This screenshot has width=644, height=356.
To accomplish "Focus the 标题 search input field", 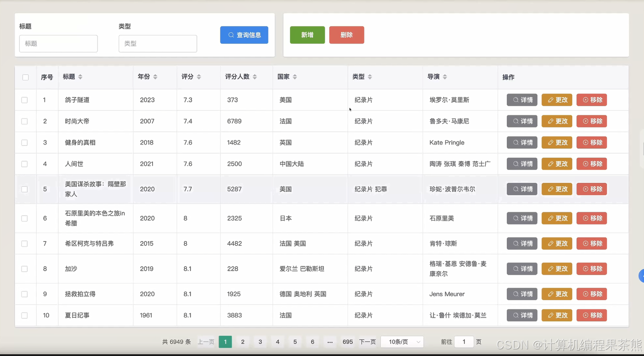I will [58, 44].
